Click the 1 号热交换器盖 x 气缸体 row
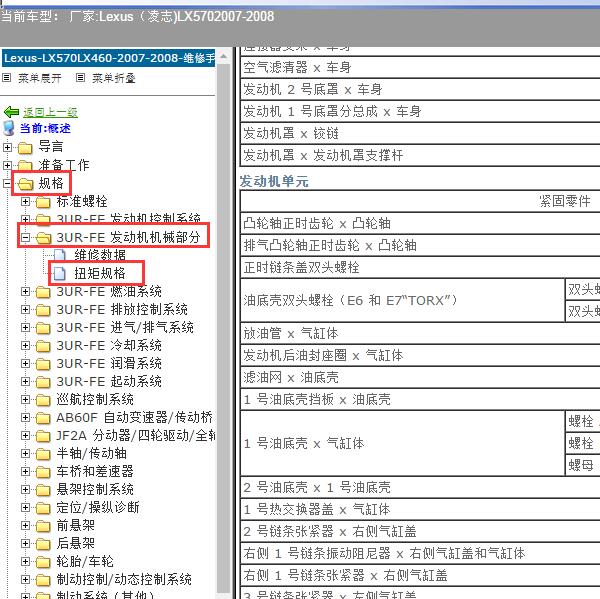Screen dimensions: 600x599 [x=420, y=510]
